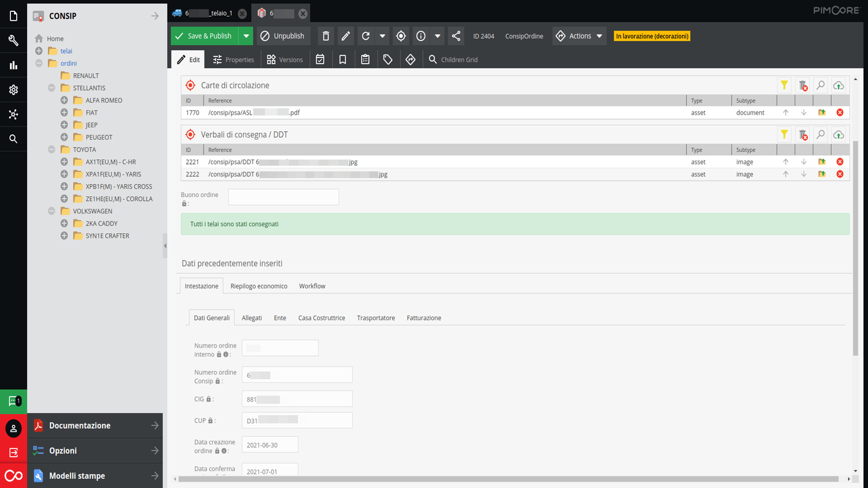Expand the PEUGEOT folder
The width and height of the screenshot is (868, 488).
pyautogui.click(x=64, y=137)
